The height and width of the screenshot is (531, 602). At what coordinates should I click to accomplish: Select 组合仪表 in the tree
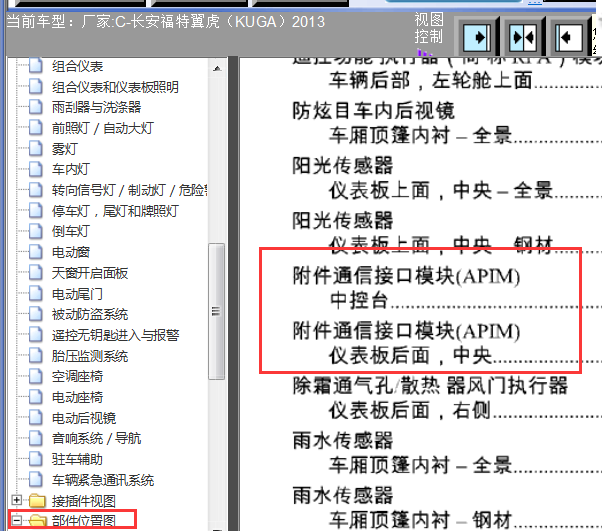point(78,66)
